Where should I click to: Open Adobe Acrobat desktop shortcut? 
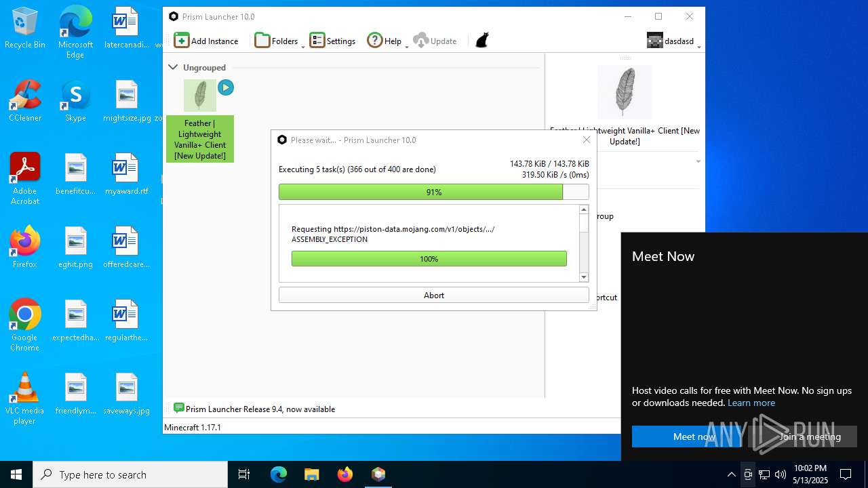(x=25, y=179)
